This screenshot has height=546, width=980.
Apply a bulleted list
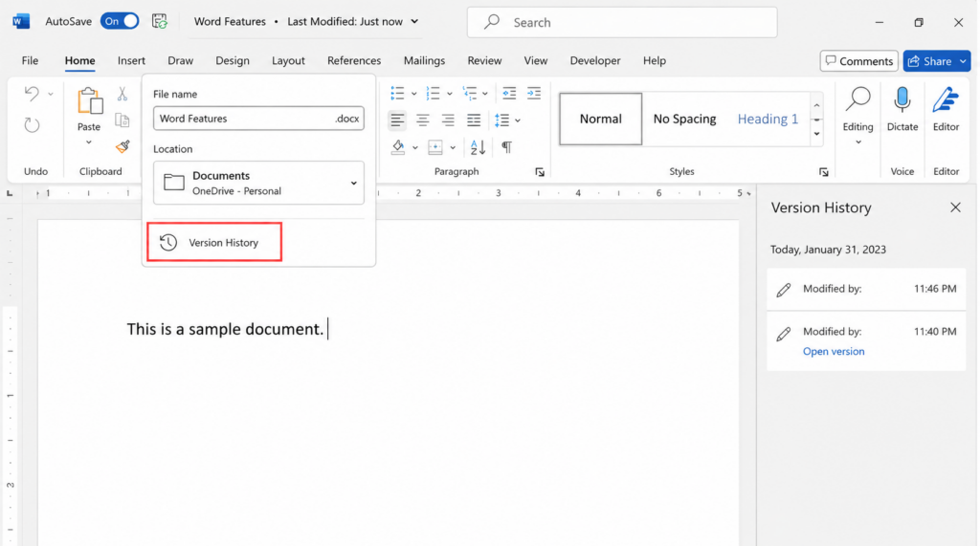pyautogui.click(x=397, y=94)
